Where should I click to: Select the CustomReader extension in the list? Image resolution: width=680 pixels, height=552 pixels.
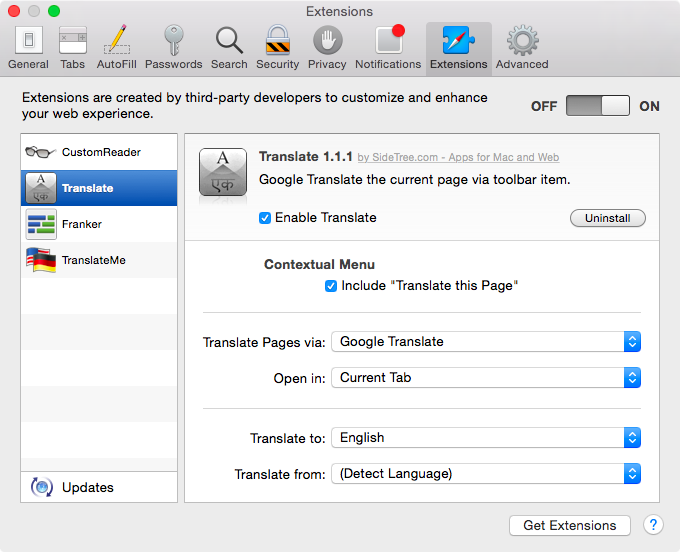click(99, 152)
